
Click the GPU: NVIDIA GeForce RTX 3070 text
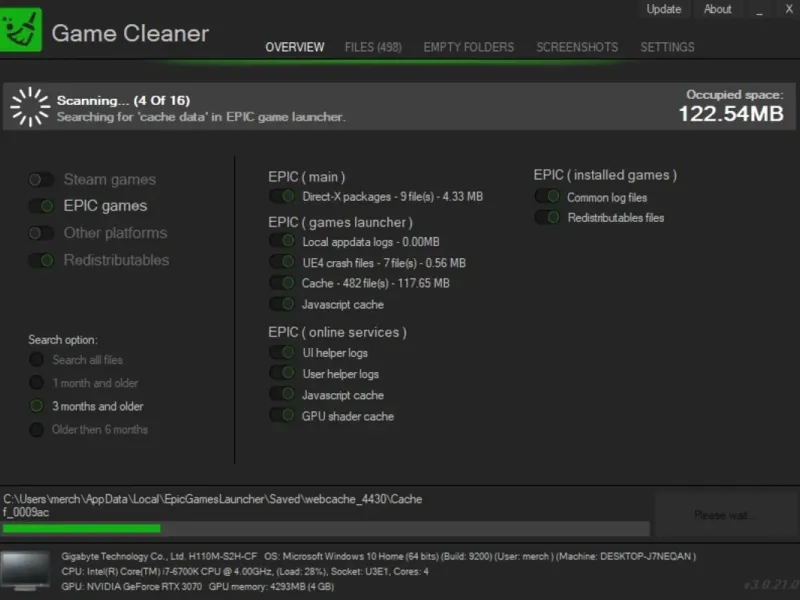click(x=132, y=587)
